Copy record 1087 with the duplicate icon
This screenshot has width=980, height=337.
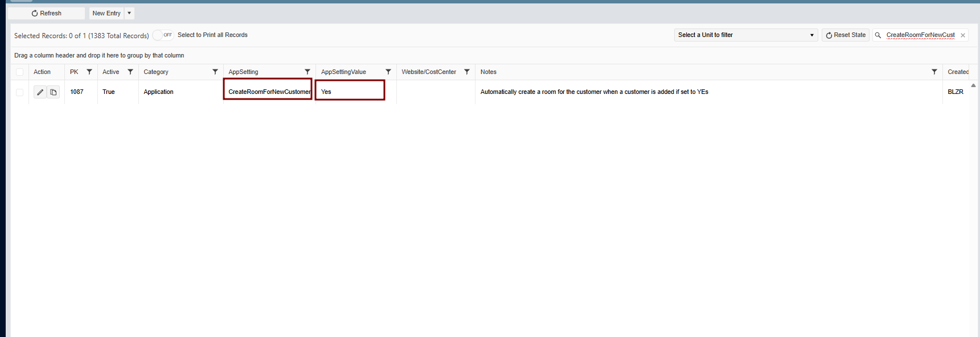point(54,92)
